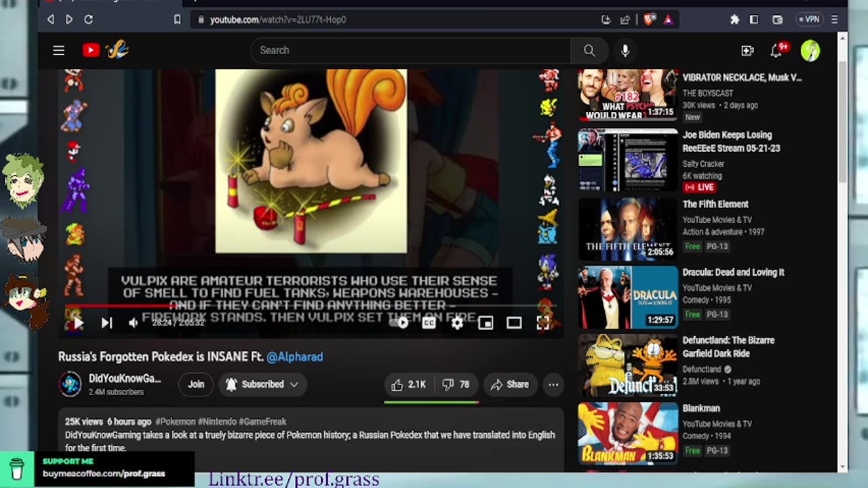
Task: Mute the video volume
Action: point(134,323)
